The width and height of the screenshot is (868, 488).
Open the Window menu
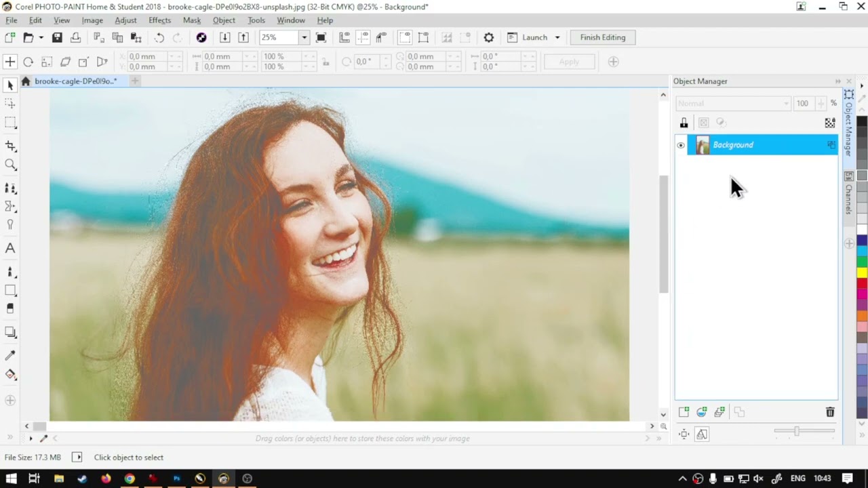(291, 20)
